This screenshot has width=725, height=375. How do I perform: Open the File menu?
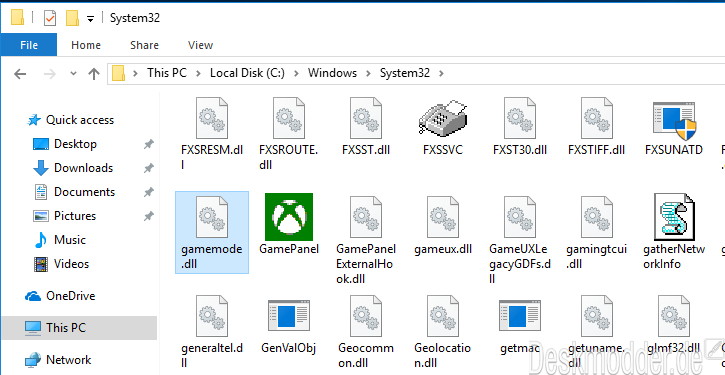29,45
